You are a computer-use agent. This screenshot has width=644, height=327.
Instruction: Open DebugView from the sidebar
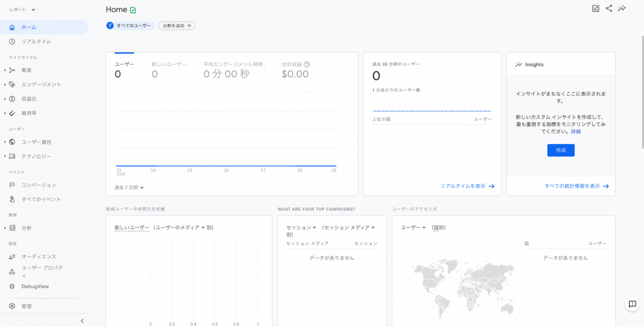(34, 287)
